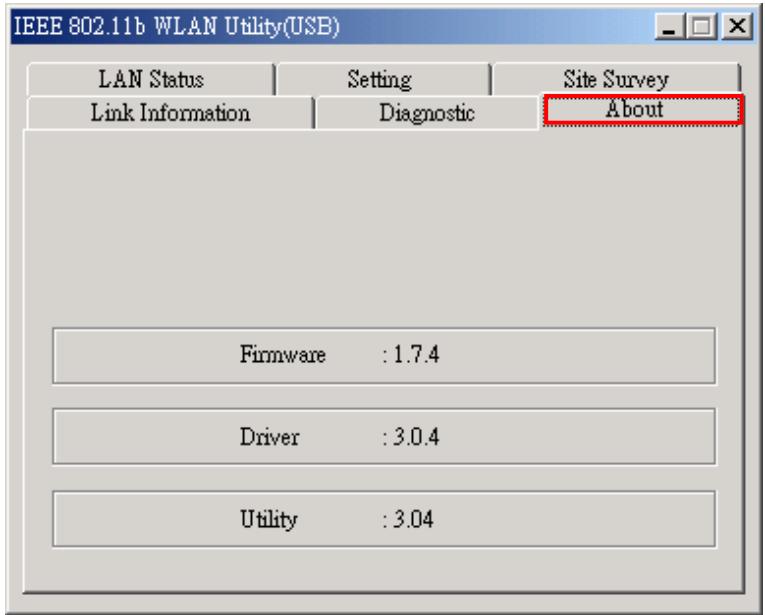The height and width of the screenshot is (615, 765).
Task: Switch to the LAN Status tab
Action: tap(151, 79)
